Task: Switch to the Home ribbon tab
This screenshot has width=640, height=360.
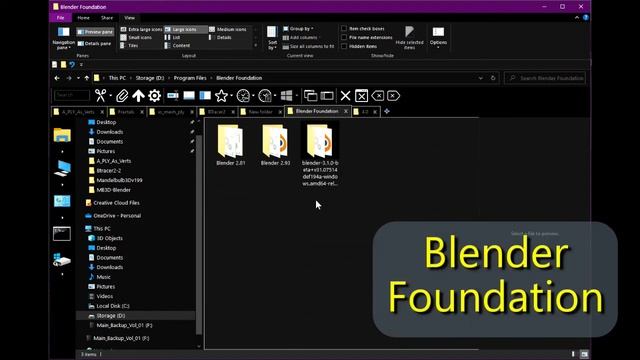Action: click(x=84, y=18)
